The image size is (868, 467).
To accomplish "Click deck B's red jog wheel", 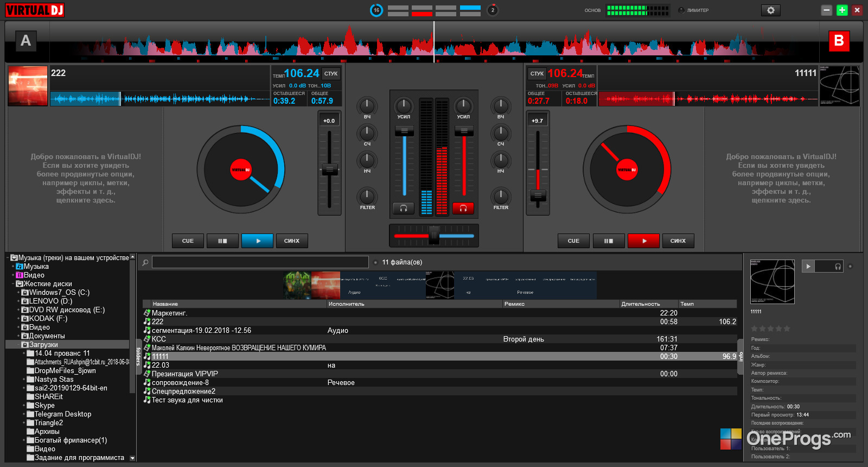I will [x=627, y=169].
